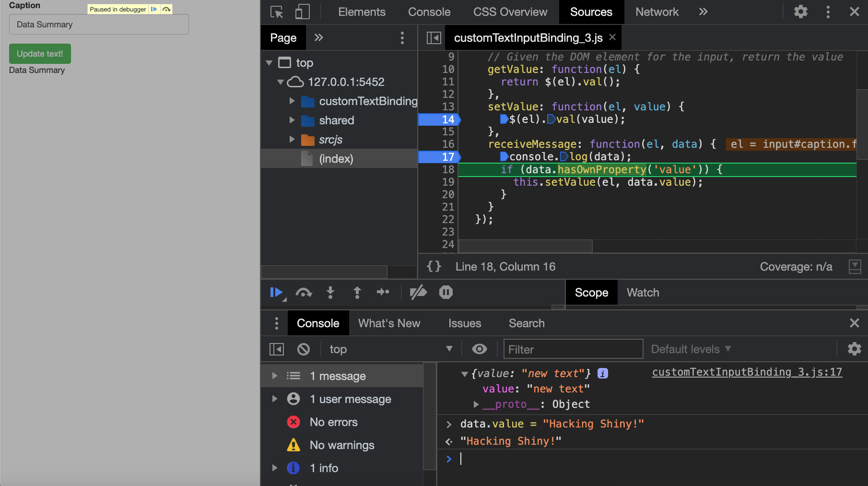Open the Network tab

tap(657, 12)
